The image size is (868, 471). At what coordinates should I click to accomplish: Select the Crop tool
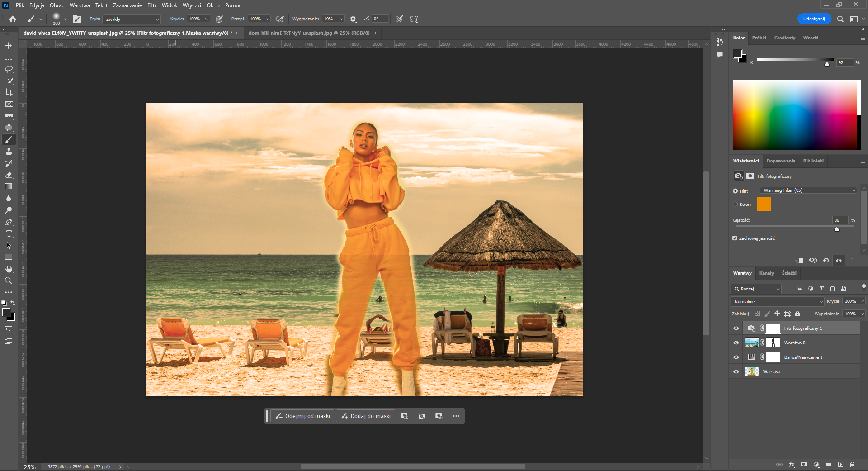click(x=9, y=92)
